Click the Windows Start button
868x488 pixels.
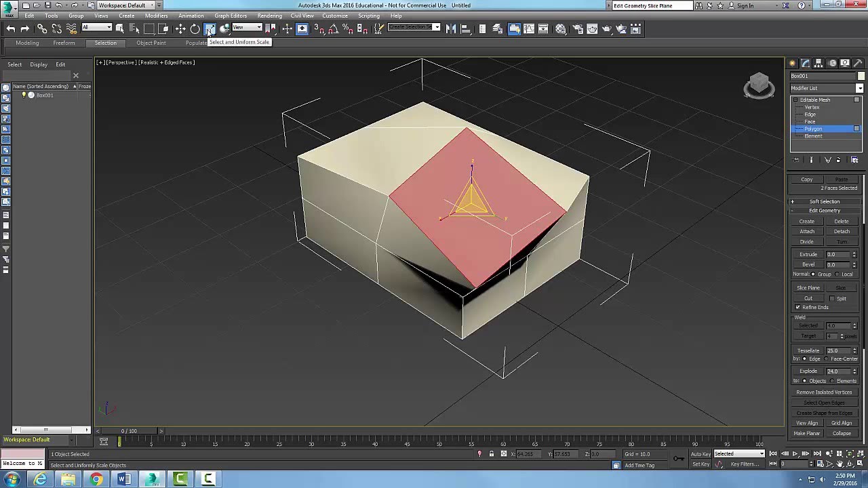[x=12, y=479]
